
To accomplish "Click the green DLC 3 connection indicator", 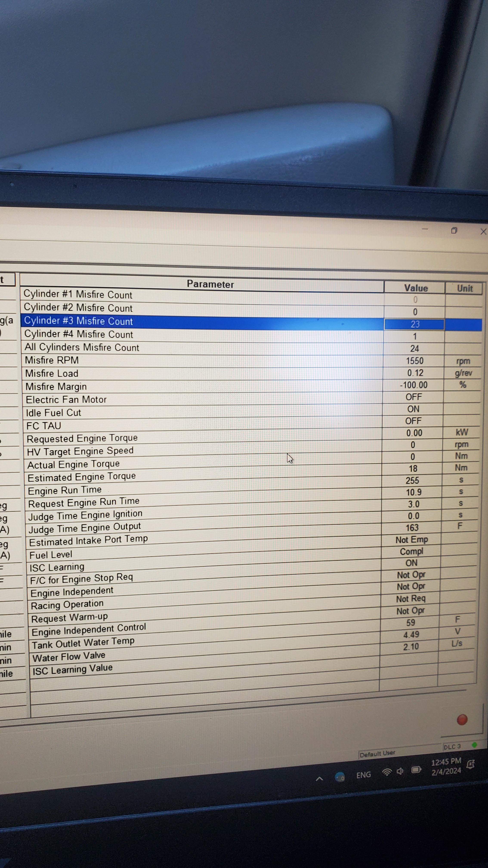I will (474, 745).
